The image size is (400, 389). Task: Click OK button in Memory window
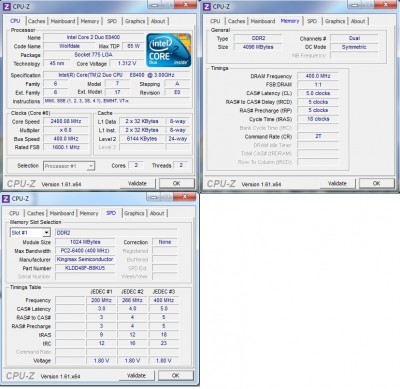coord(376,183)
